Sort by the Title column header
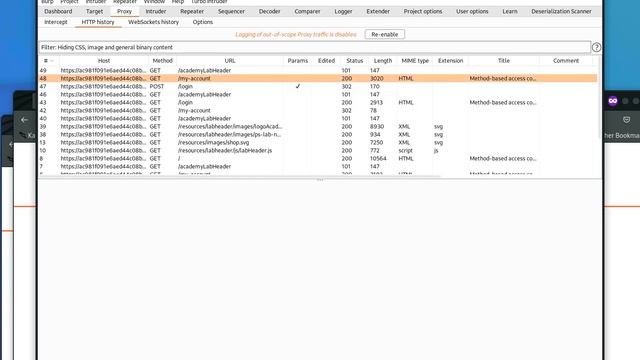 click(504, 61)
